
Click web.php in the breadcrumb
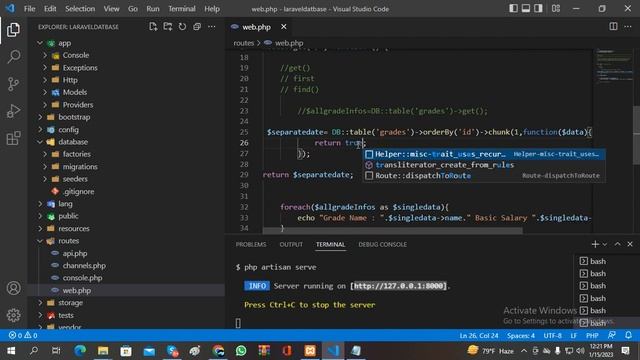(x=289, y=43)
